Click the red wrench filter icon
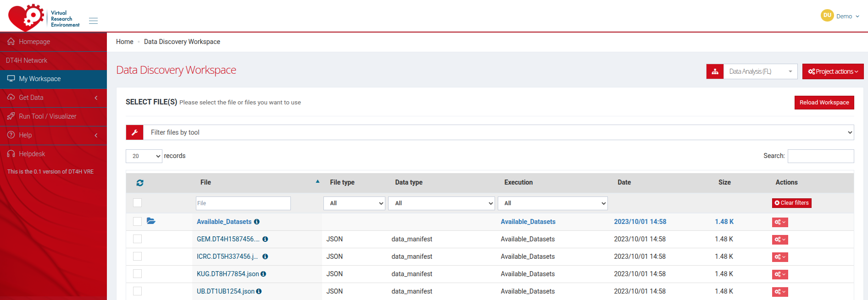 pyautogui.click(x=135, y=132)
